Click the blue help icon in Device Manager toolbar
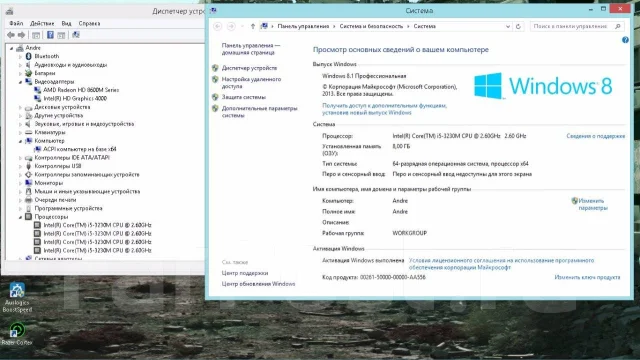This screenshot has width=640, height=360. click(x=50, y=35)
